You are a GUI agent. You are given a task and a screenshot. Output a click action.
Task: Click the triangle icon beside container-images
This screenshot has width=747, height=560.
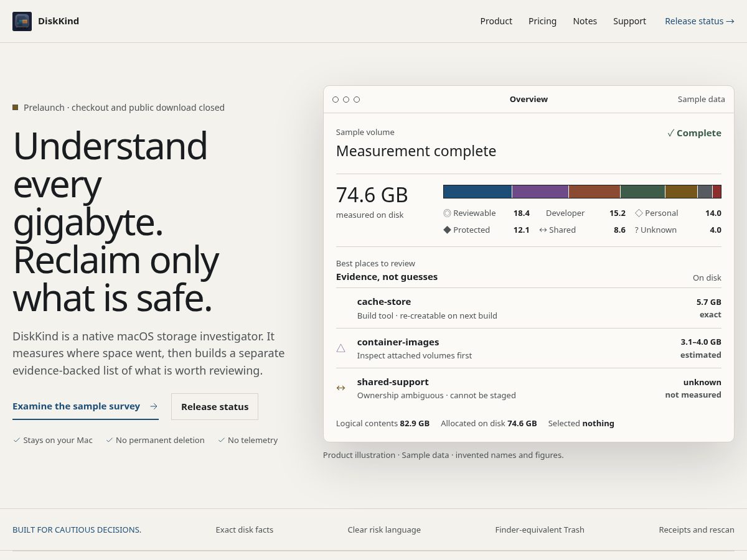coord(341,348)
